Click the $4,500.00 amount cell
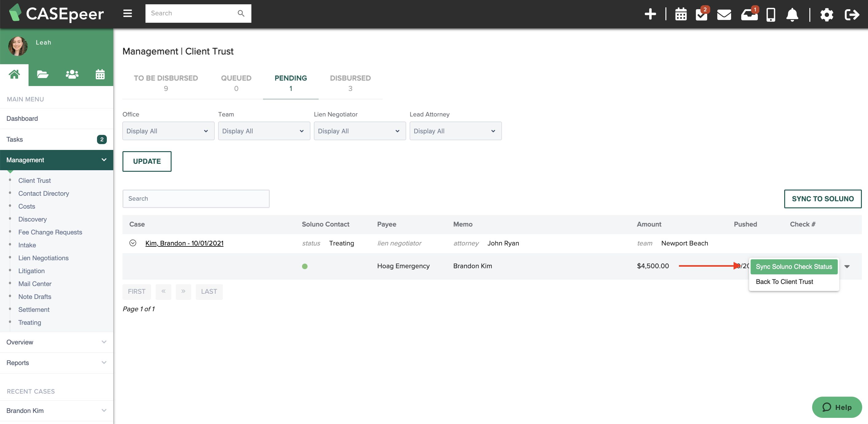 [653, 266]
